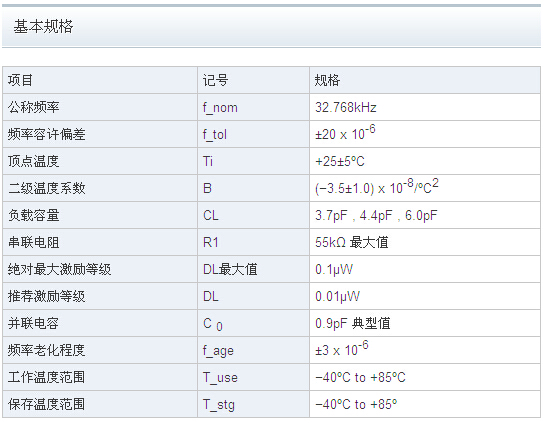This screenshot has width=547, height=423.
Task: Click the T_stg symbol cell
Action: coord(253,404)
